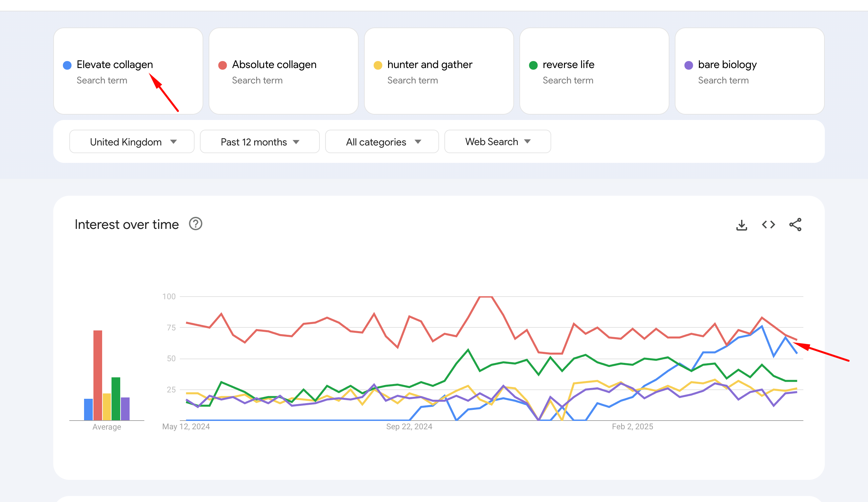This screenshot has height=502, width=868.
Task: Open Interest over time help icon
Action: (195, 224)
